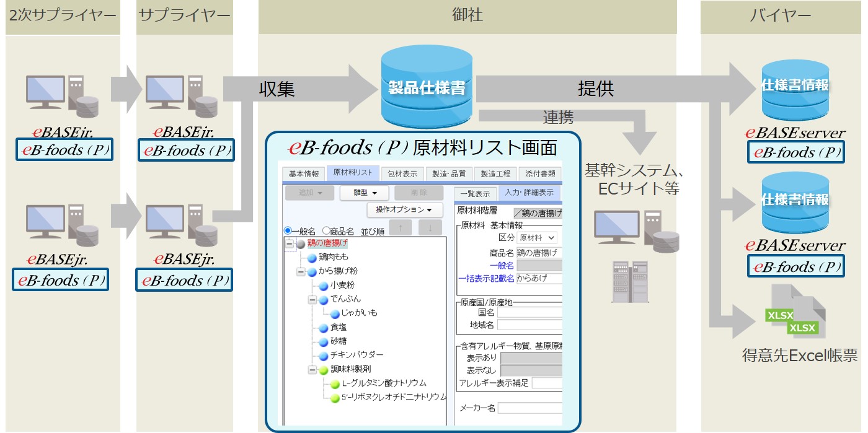This screenshot has width=868, height=433.
Task: Switch to the 包材表示 tab
Action: coord(402,173)
